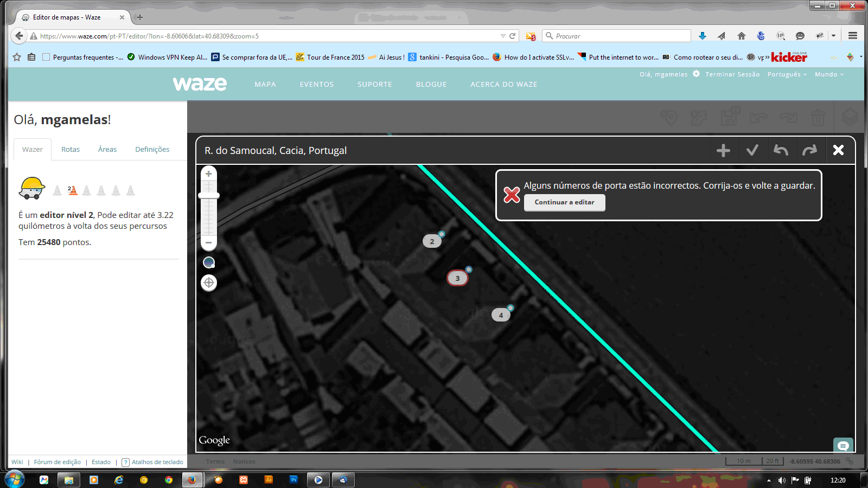The width and height of the screenshot is (868, 488).
Task: Expand the Português language dropdown
Action: click(787, 74)
